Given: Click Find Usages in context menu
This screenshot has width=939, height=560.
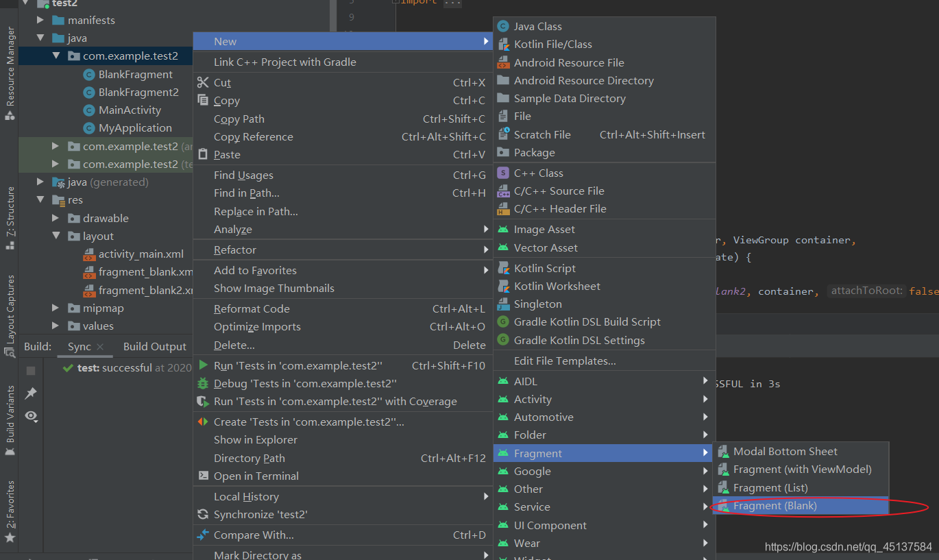Looking at the screenshot, I should click(342, 175).
